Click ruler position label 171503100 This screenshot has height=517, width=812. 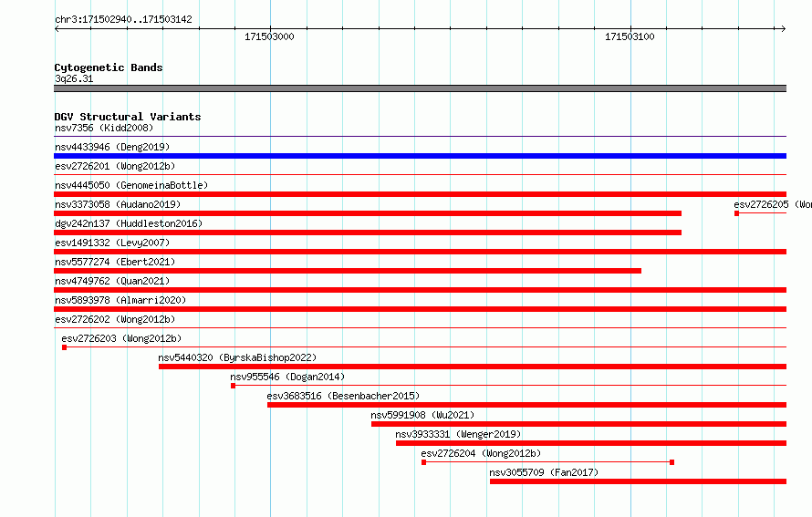tap(630, 36)
